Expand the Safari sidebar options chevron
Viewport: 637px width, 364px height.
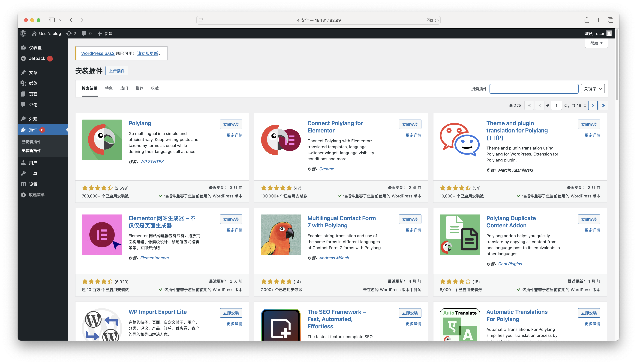[60, 20]
